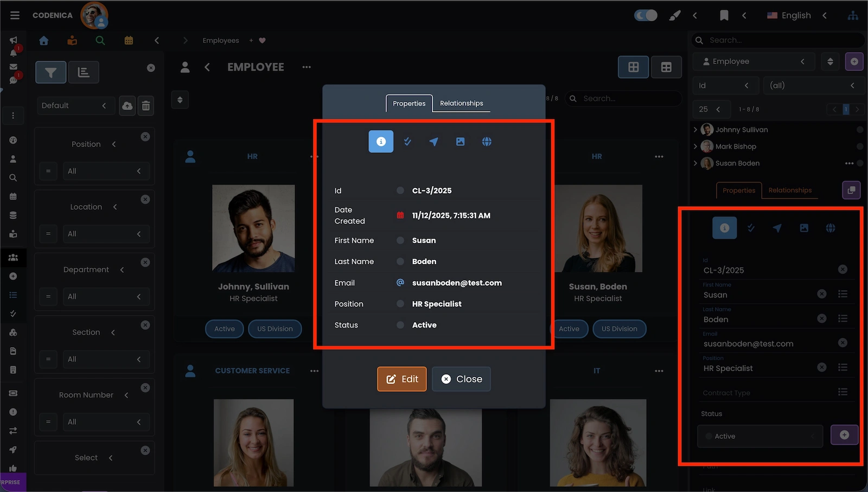Image resolution: width=868 pixels, height=492 pixels.
Task: Toggle the dark mode switch in the top bar
Action: 644,16
